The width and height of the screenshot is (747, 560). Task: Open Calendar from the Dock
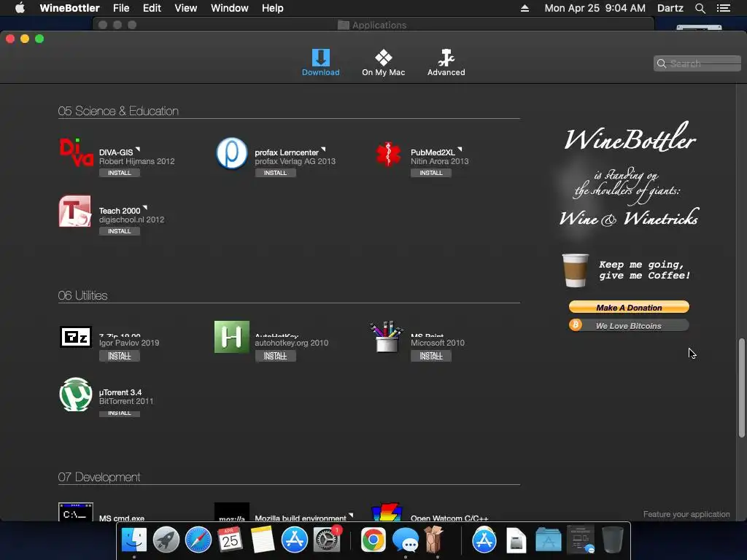(230, 540)
